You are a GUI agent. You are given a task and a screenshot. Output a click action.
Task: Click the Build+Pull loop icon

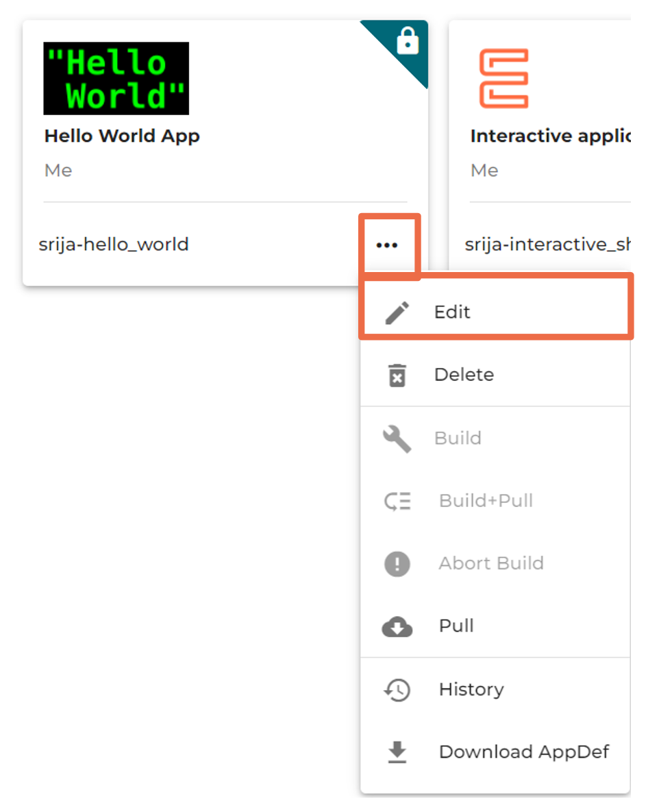point(397,502)
